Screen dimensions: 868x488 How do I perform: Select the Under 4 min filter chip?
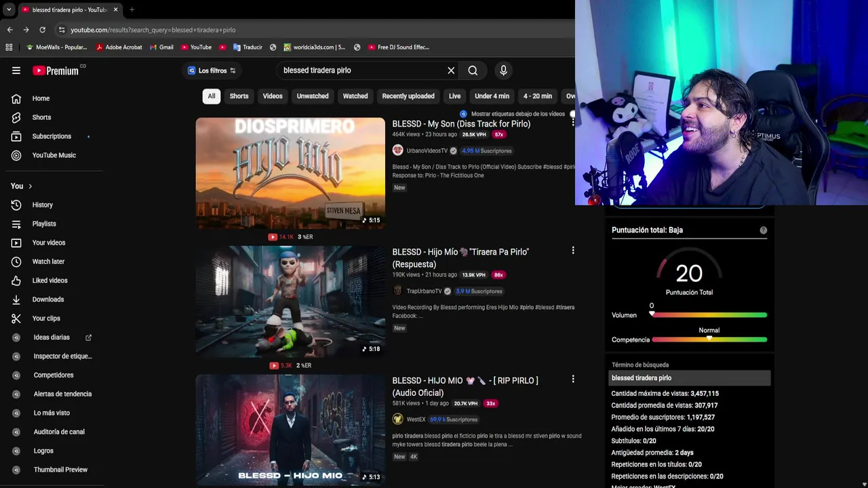(x=492, y=96)
